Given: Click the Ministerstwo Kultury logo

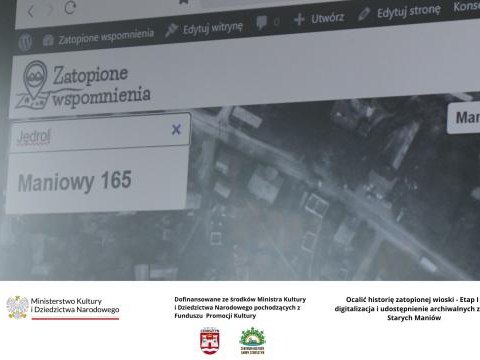Looking at the screenshot, I should [x=63, y=308].
